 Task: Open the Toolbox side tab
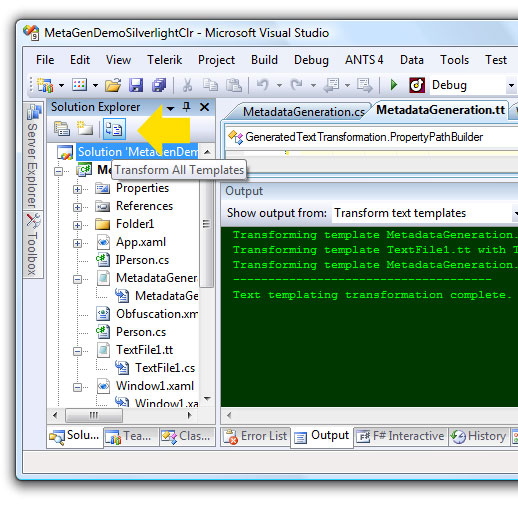click(33, 244)
